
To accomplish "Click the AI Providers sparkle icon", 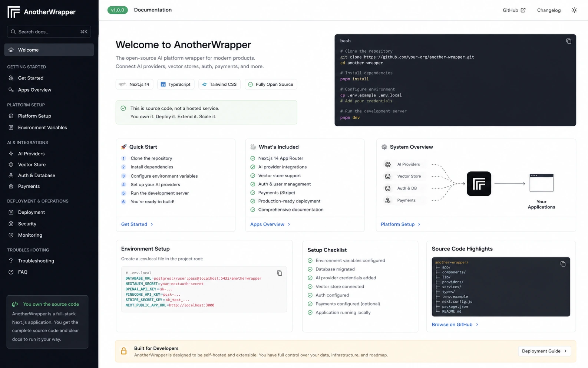I will (x=11, y=154).
